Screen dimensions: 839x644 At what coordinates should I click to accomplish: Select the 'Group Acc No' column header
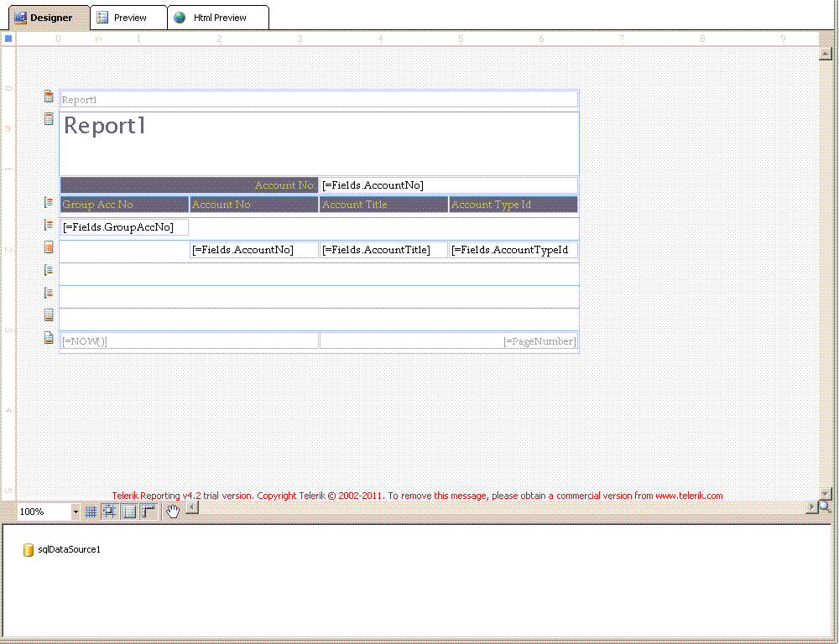[x=124, y=205]
